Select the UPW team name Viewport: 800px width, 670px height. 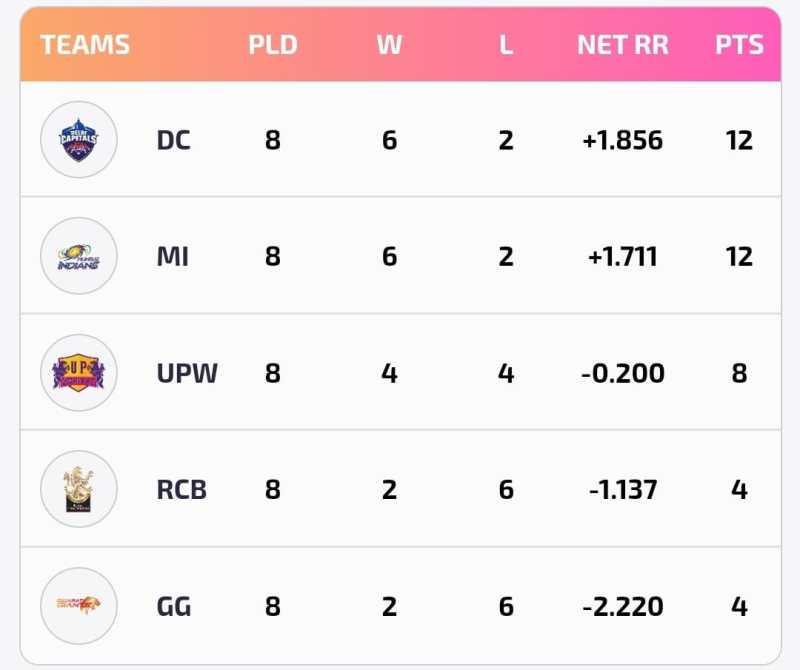(x=187, y=374)
